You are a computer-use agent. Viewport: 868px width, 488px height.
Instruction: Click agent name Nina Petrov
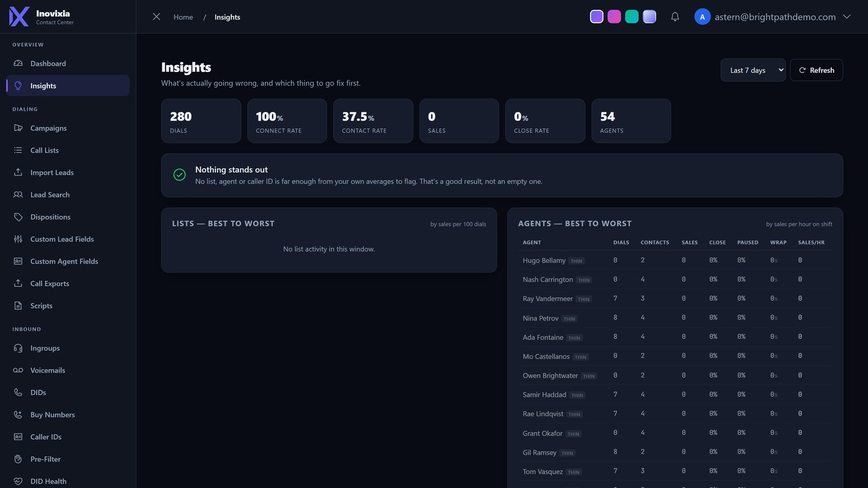(x=541, y=318)
